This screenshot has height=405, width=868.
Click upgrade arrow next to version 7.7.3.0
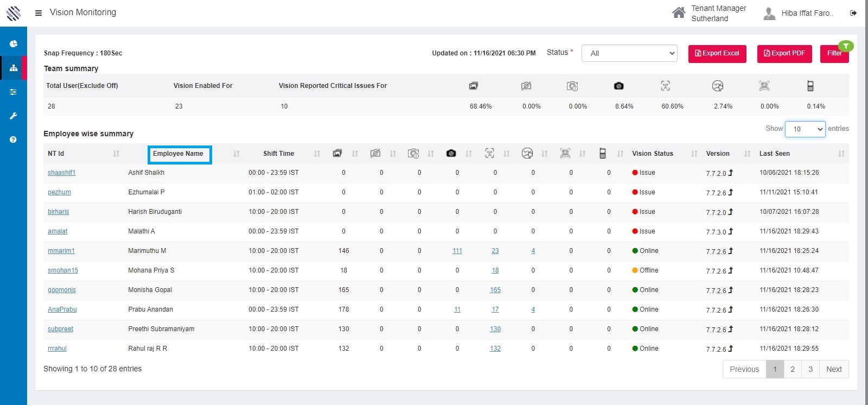(731, 232)
